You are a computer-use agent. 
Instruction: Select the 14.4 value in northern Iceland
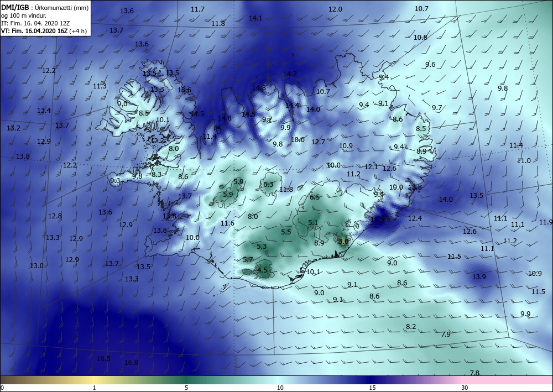(x=292, y=106)
